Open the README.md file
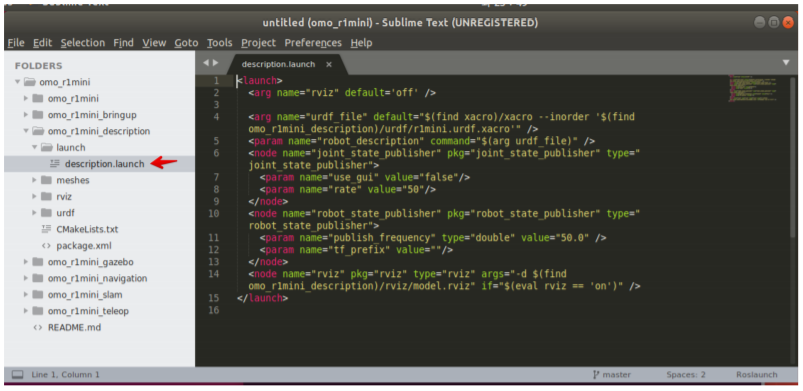The height and width of the screenshot is (391, 803). click(74, 327)
